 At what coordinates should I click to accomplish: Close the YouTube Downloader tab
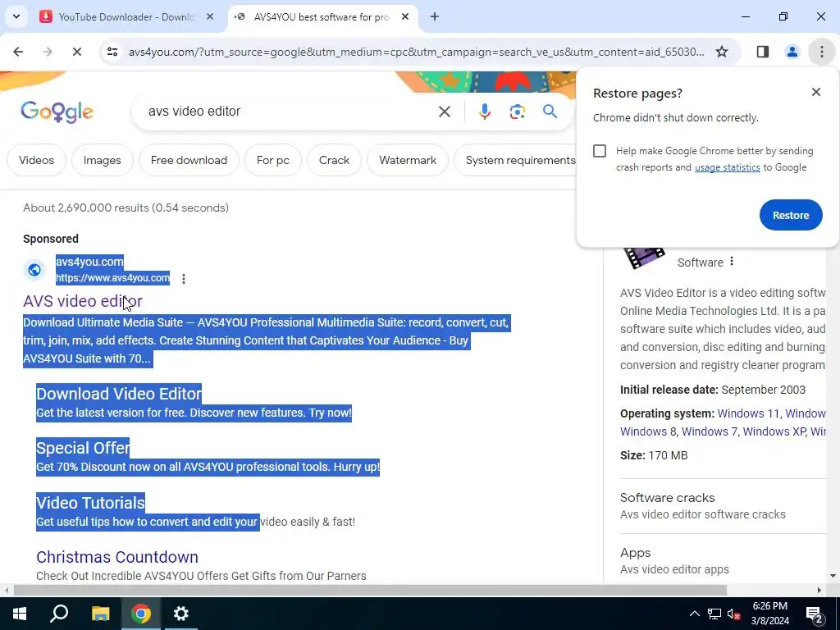210,16
